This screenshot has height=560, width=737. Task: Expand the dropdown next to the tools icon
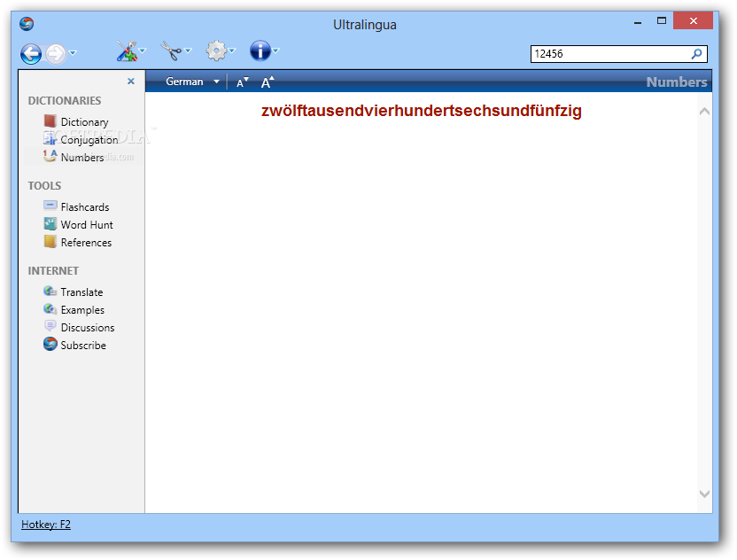[143, 51]
